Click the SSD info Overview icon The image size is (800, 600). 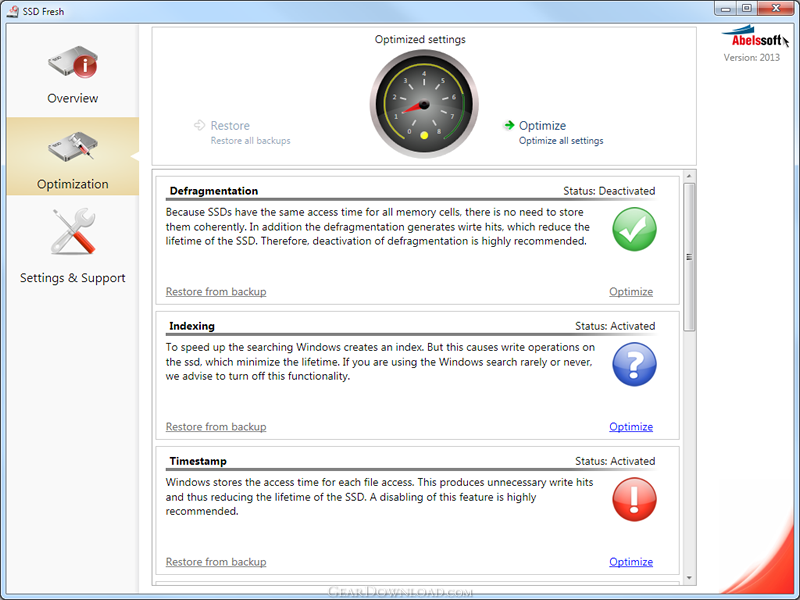(72, 62)
